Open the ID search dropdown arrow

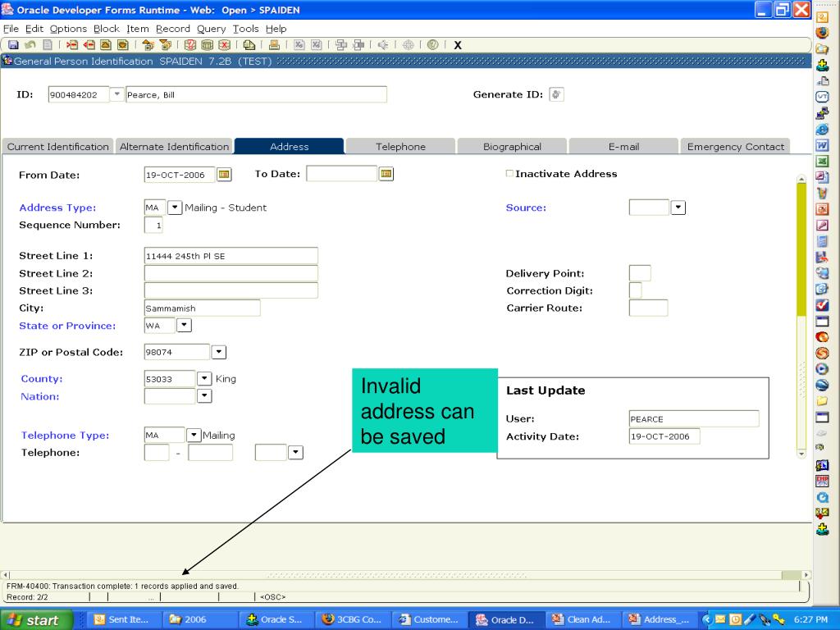tap(116, 94)
